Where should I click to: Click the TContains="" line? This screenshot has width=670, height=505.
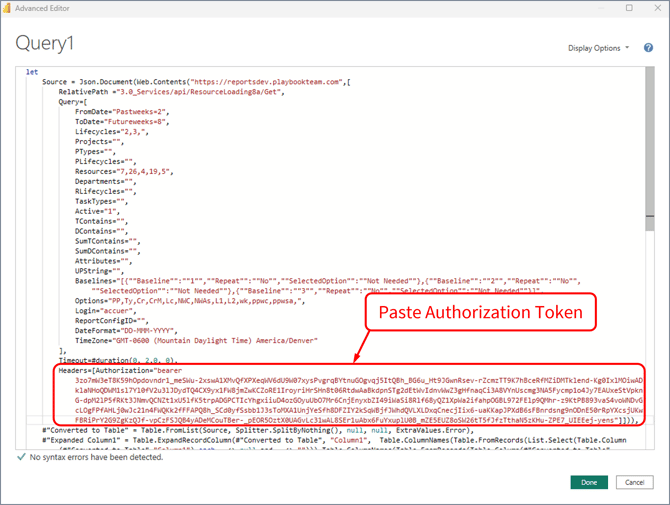(x=102, y=221)
